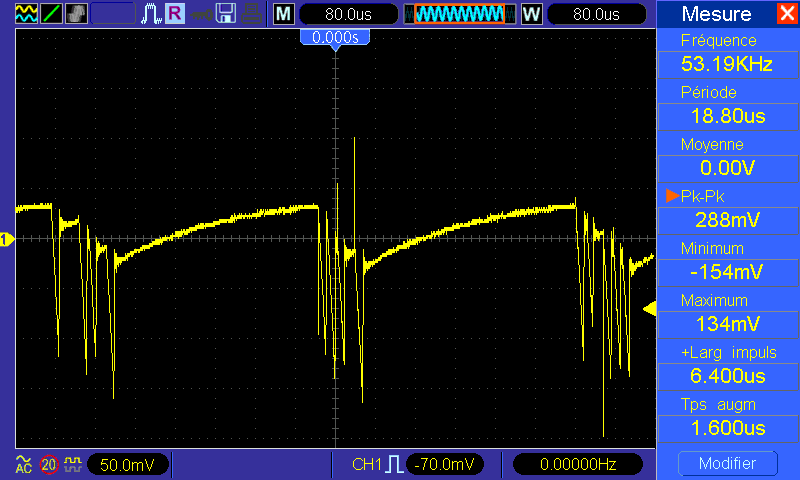Image resolution: width=800 pixels, height=480 pixels.
Task: Click the 0.000s trigger position marker
Action: coord(335,37)
